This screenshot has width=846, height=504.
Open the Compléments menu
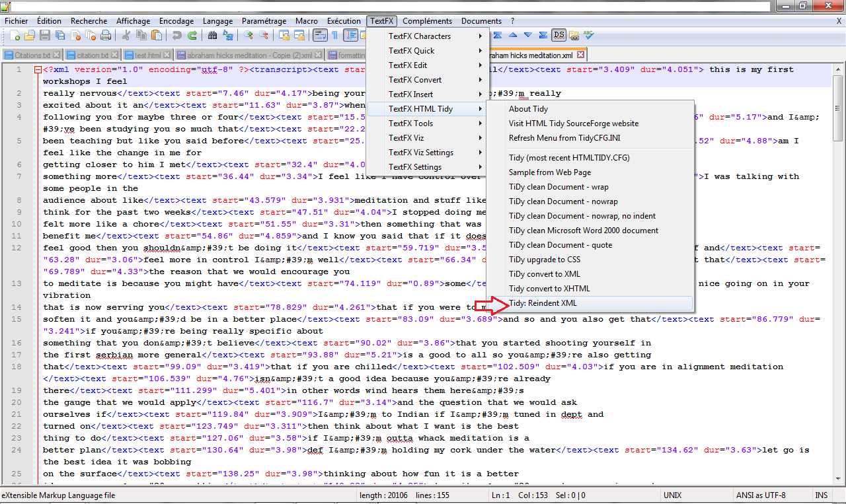(426, 20)
